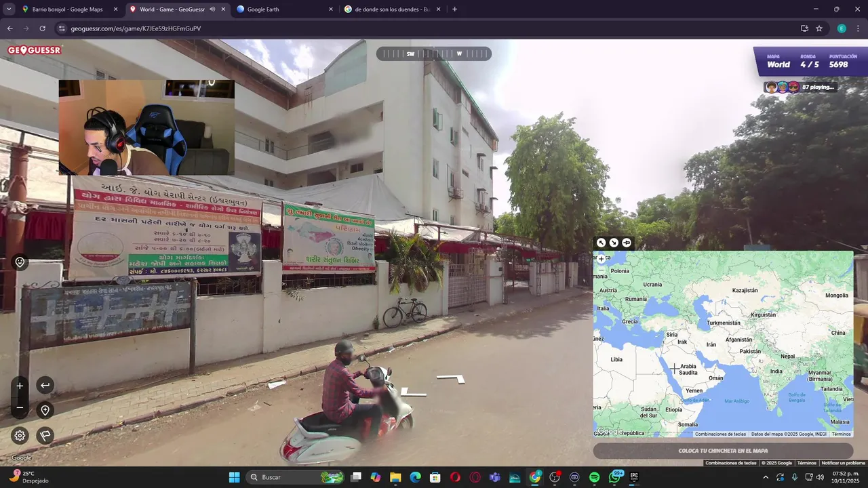Open the Chrome profile avatar

[x=842, y=28]
